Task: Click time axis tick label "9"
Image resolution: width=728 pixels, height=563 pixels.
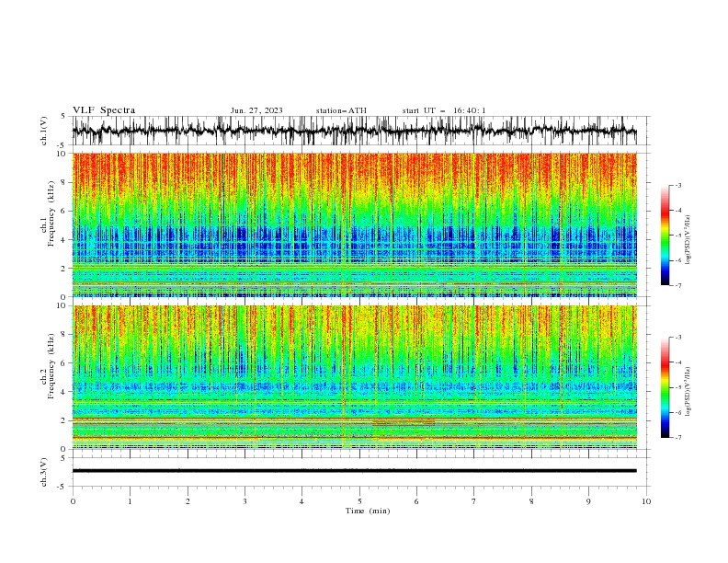Action: click(588, 501)
